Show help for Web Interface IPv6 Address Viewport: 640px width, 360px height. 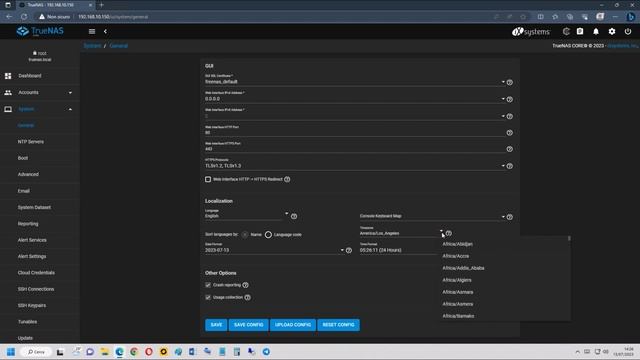click(x=509, y=116)
